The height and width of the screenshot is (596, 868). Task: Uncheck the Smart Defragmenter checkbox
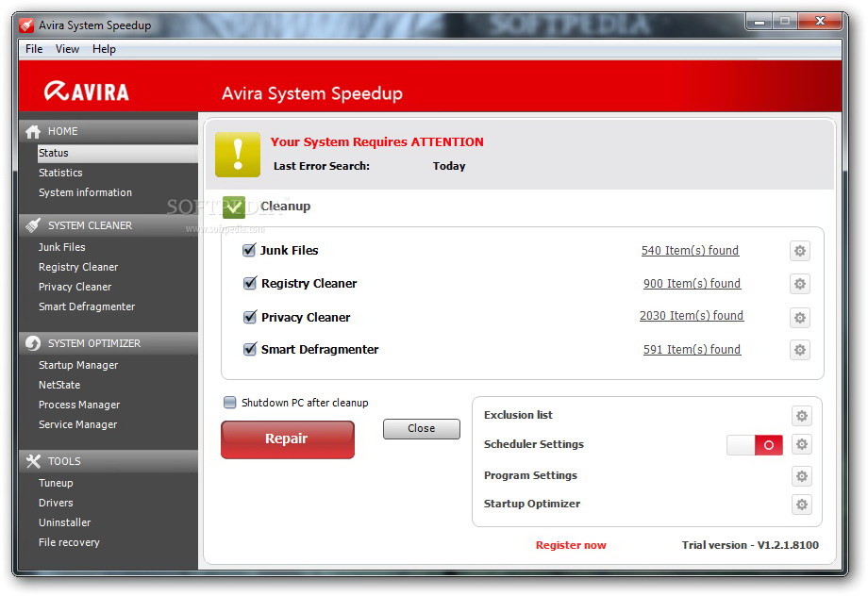coord(250,349)
